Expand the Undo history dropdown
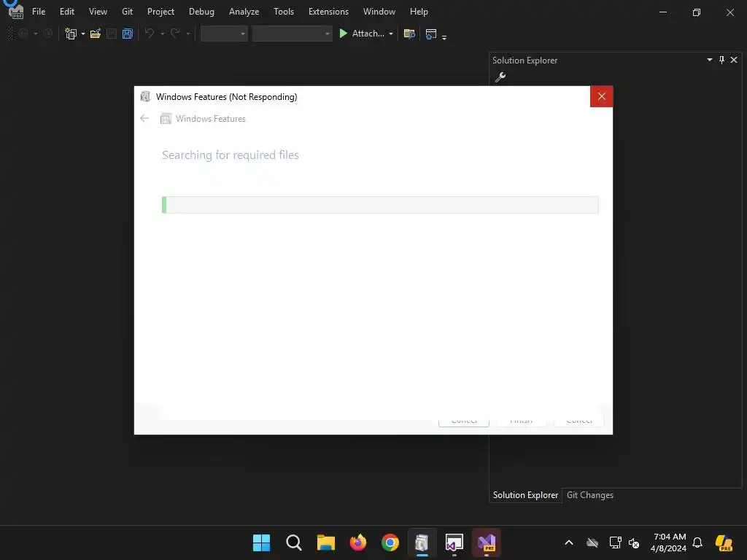The image size is (747, 560). [x=163, y=34]
